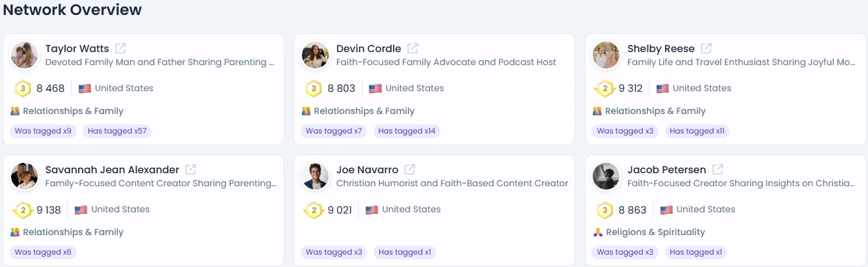Click praying hands icon in Jacob Petersen card

[x=597, y=232]
